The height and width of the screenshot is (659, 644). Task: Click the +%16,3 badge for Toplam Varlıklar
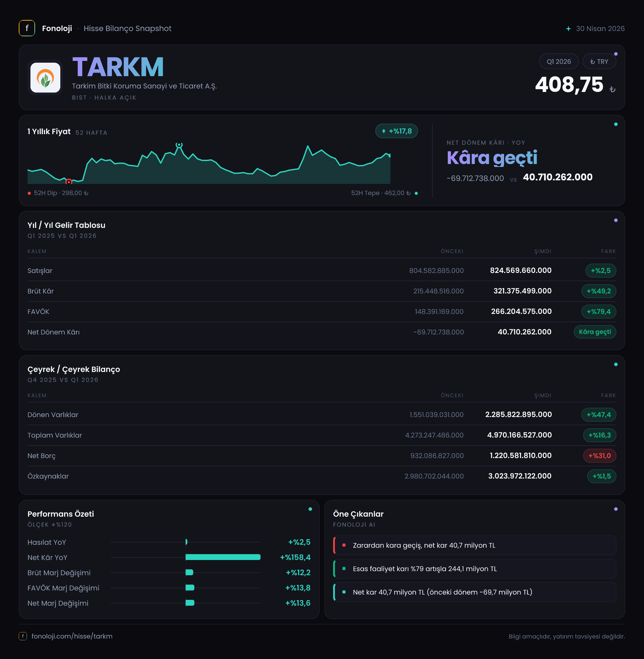click(599, 435)
